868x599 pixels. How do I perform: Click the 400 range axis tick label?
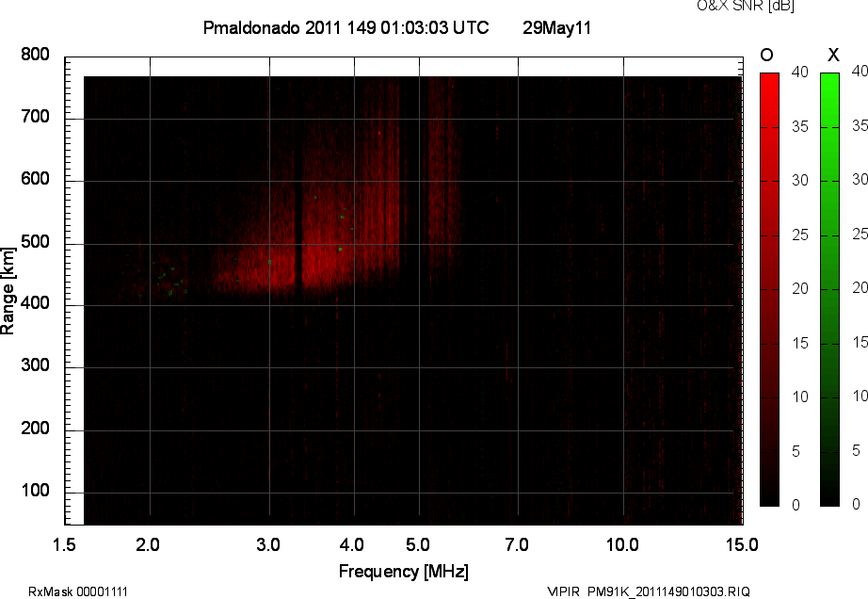pos(36,303)
